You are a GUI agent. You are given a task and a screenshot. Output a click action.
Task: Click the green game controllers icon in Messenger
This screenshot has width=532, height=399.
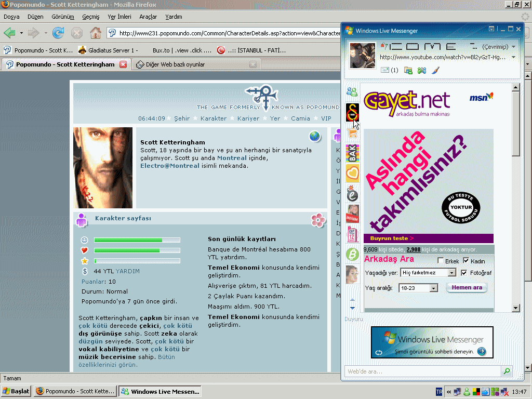coord(422,70)
